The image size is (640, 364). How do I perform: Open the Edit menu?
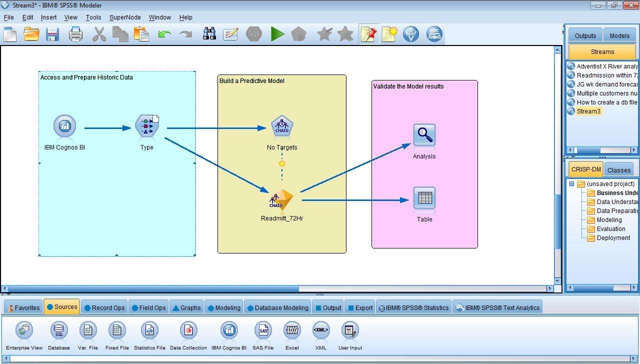(x=27, y=17)
